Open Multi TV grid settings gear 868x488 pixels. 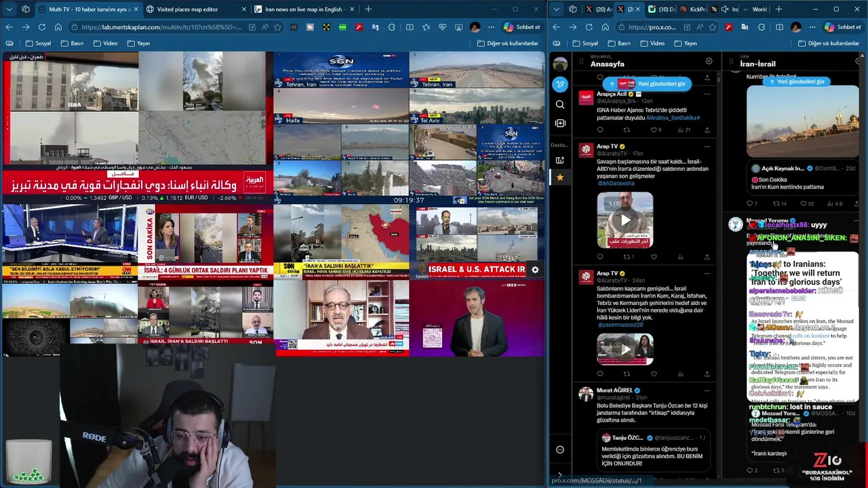click(535, 270)
